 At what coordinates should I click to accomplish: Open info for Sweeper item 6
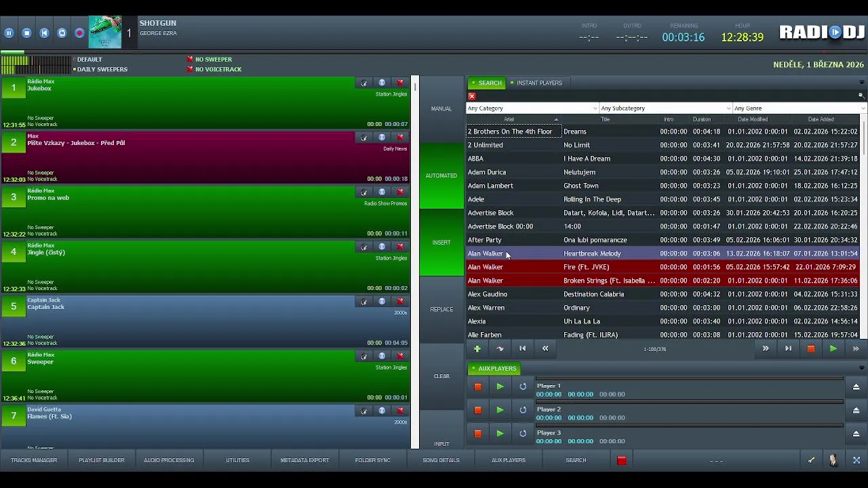tap(382, 356)
